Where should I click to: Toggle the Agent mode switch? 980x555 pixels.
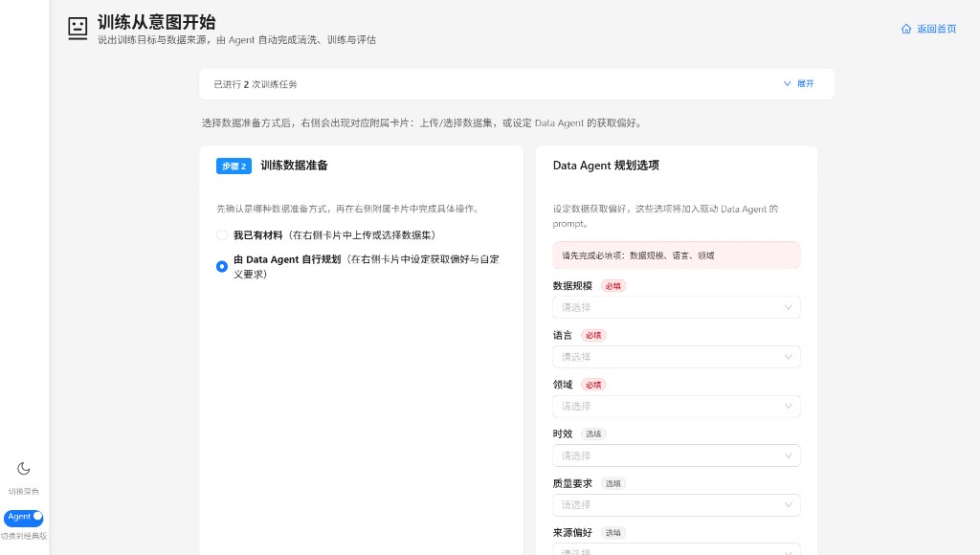pyautogui.click(x=24, y=517)
